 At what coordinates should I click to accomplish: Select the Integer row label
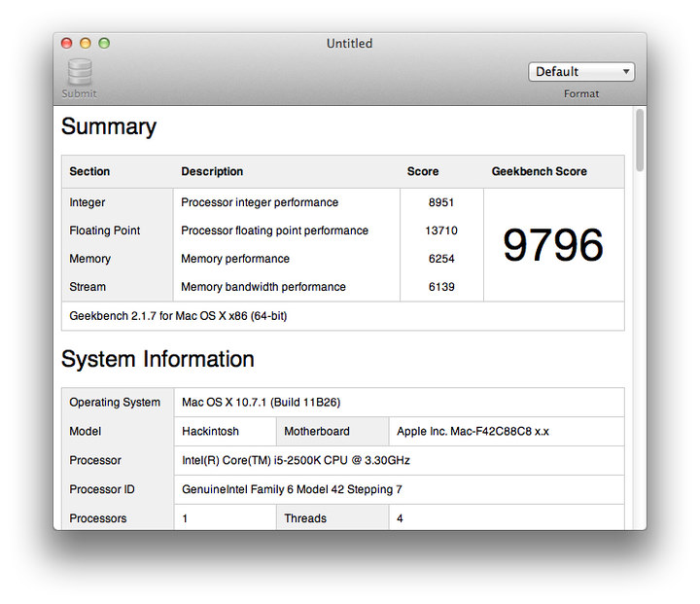pyautogui.click(x=87, y=202)
